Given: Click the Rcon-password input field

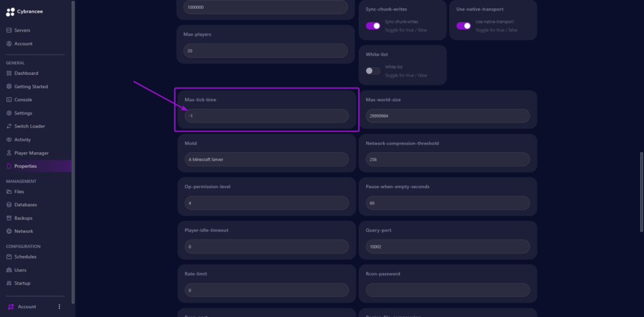Looking at the screenshot, I should coord(448,290).
